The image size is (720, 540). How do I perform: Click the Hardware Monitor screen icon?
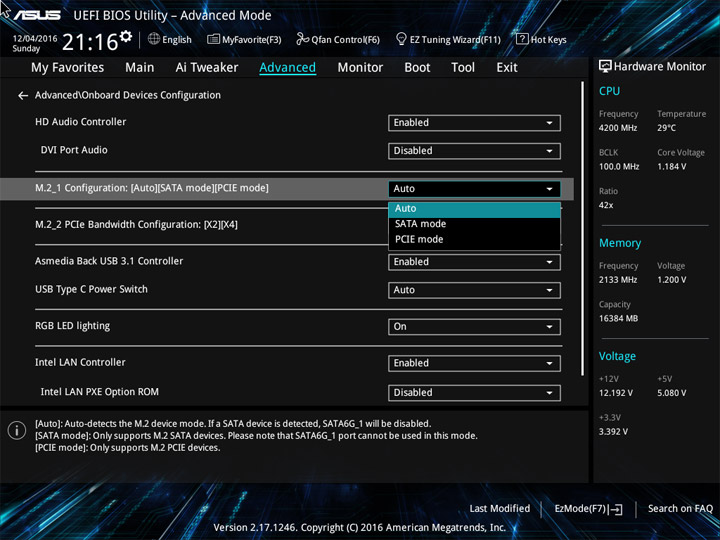tap(605, 67)
